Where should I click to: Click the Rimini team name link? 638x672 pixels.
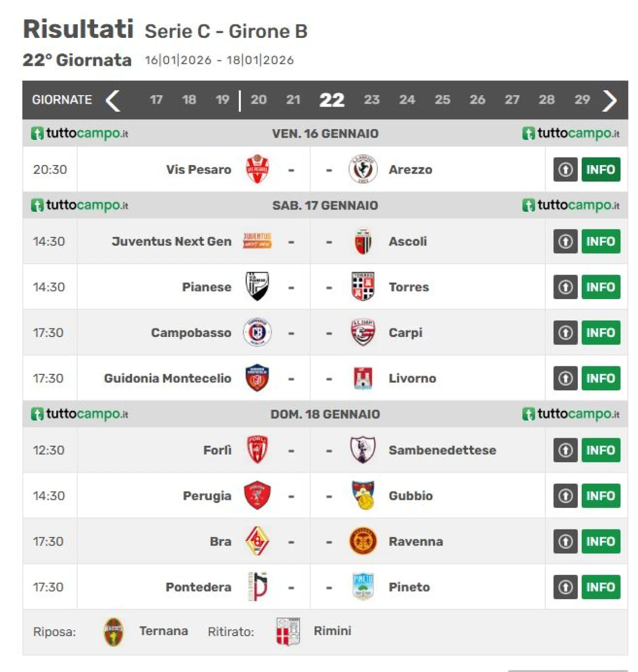[x=332, y=631]
